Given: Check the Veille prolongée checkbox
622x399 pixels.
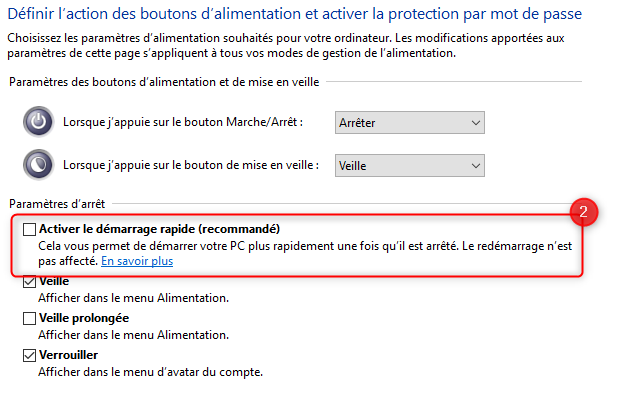Looking at the screenshot, I should (x=29, y=318).
